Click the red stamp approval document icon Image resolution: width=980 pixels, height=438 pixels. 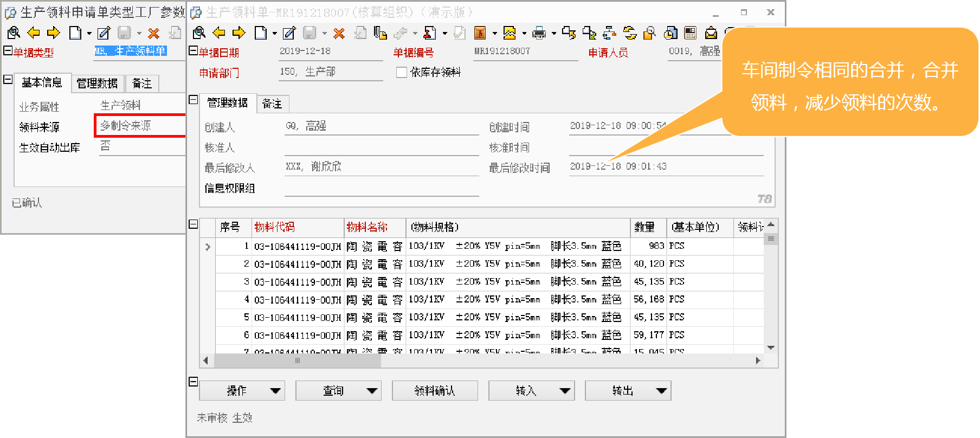coord(430,33)
